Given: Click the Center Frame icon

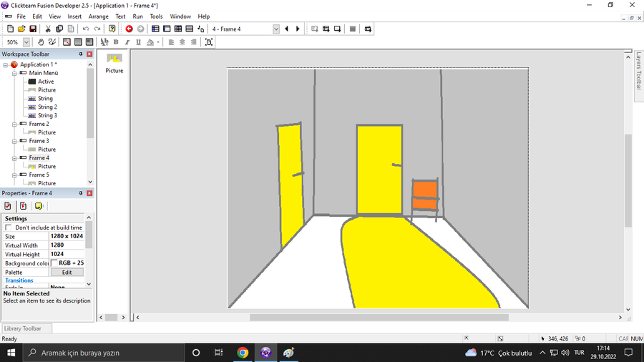Looking at the screenshot, I should [209, 42].
